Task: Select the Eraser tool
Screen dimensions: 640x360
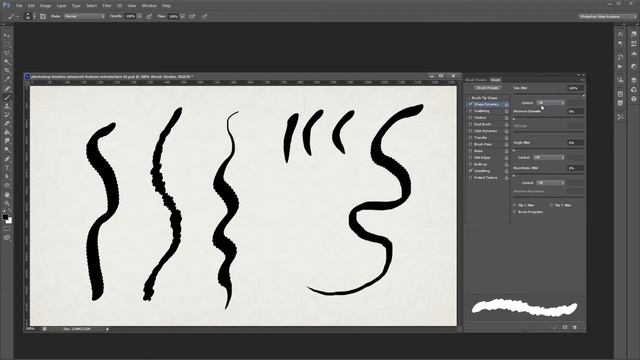Action: [x=7, y=123]
